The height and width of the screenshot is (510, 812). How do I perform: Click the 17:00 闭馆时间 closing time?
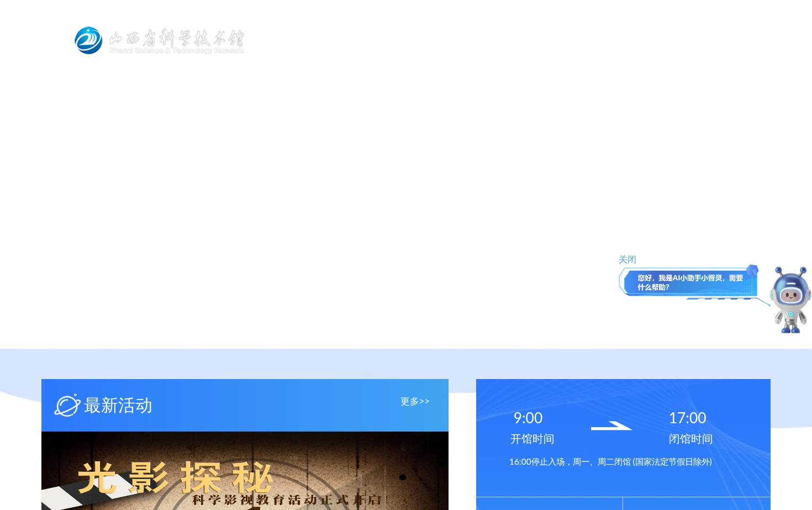(x=690, y=428)
